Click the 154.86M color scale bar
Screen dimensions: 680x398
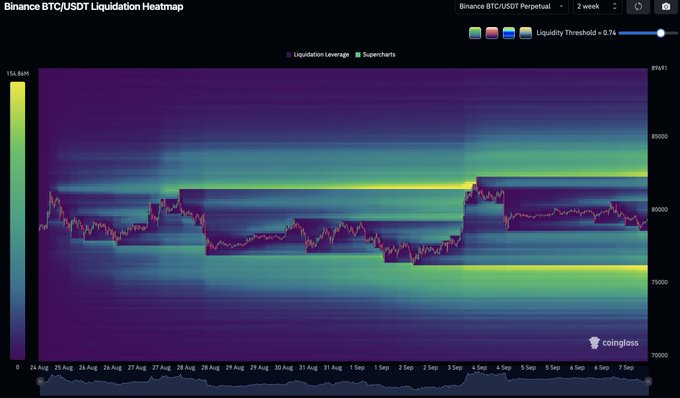click(18, 221)
